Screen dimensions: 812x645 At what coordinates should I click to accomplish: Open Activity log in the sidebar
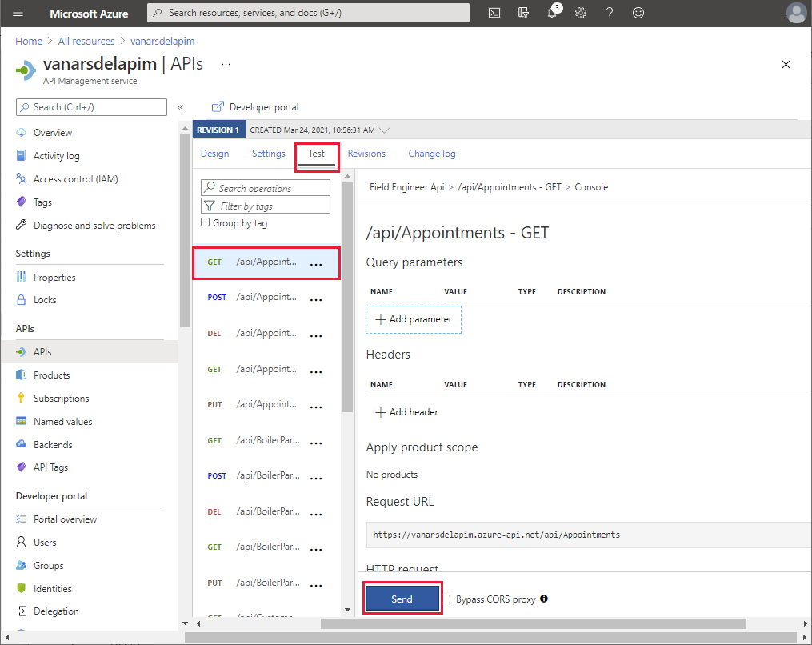click(57, 156)
